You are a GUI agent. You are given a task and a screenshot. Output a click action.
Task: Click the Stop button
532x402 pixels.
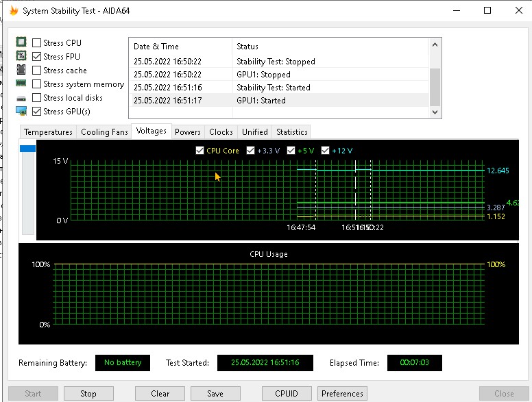click(88, 394)
